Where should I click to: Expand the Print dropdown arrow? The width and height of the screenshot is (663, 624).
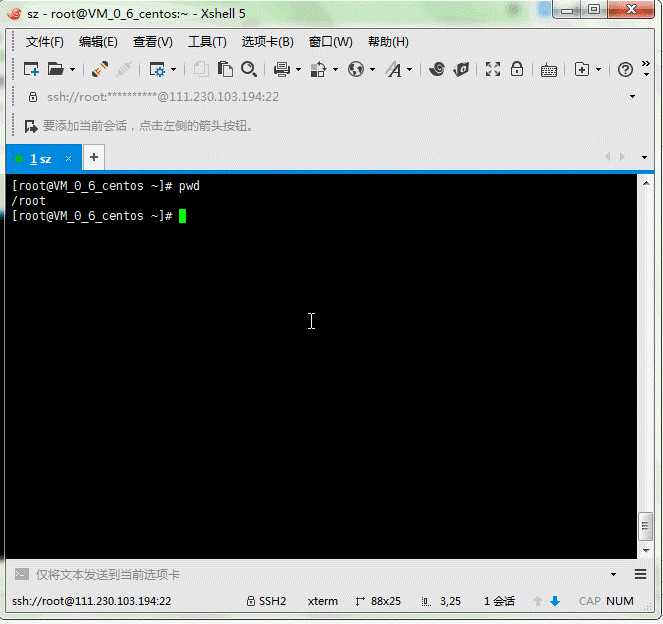coord(298,69)
